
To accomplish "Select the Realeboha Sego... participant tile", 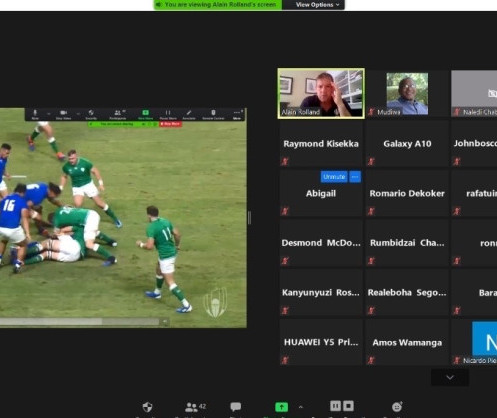I will 407,292.
